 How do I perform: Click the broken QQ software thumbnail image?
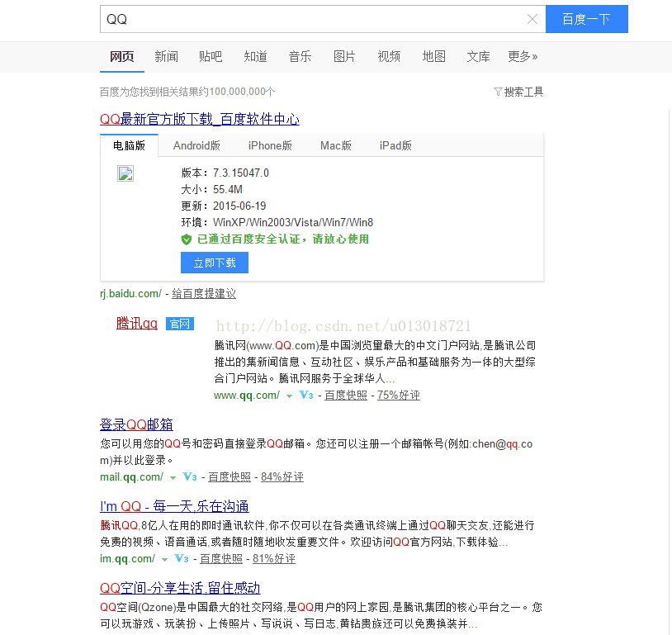click(x=125, y=173)
